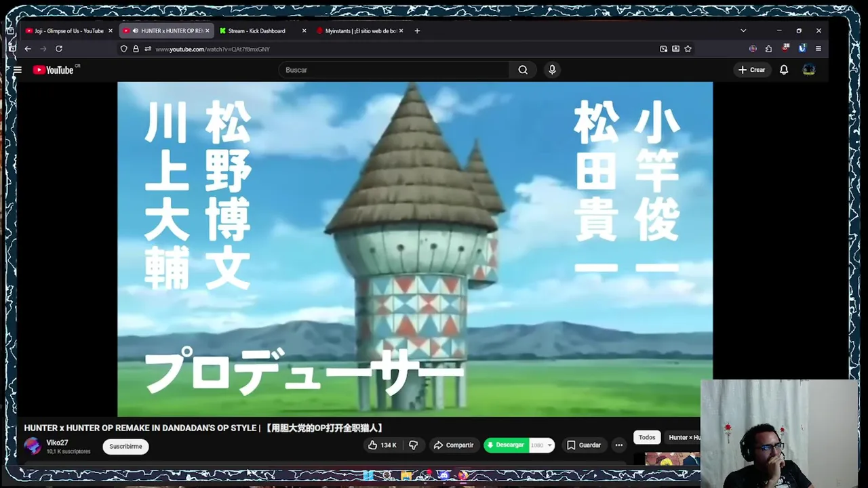Switch to HUNTER x HUNTER OP tab
The width and height of the screenshot is (868, 488).
pos(166,30)
